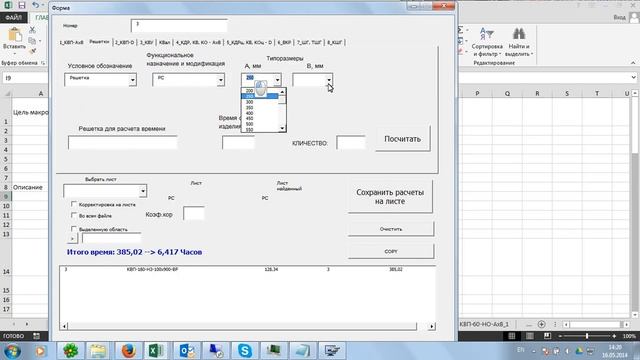This screenshot has width=640, height=360.
Task: Click A size list scroll down arrow
Action: point(282,128)
